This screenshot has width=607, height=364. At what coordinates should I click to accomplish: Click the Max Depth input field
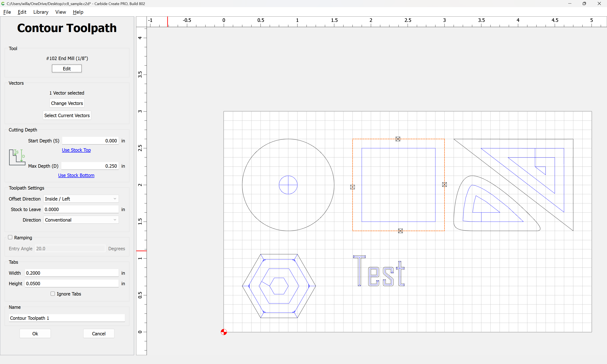coord(90,166)
